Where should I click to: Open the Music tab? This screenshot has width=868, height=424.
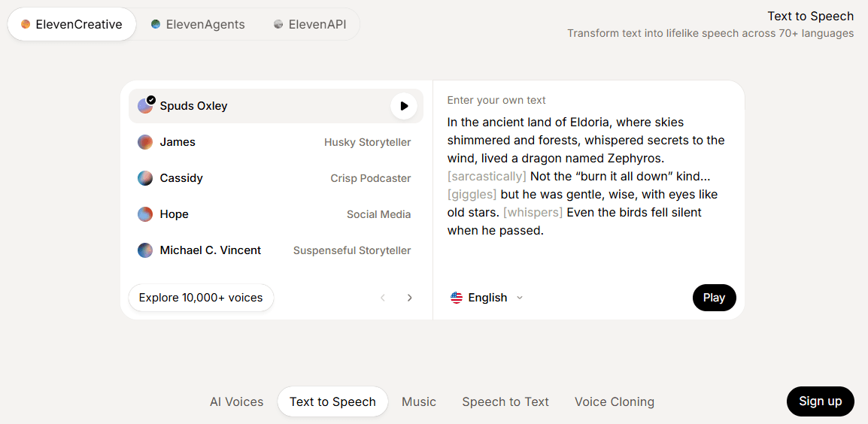click(x=419, y=402)
